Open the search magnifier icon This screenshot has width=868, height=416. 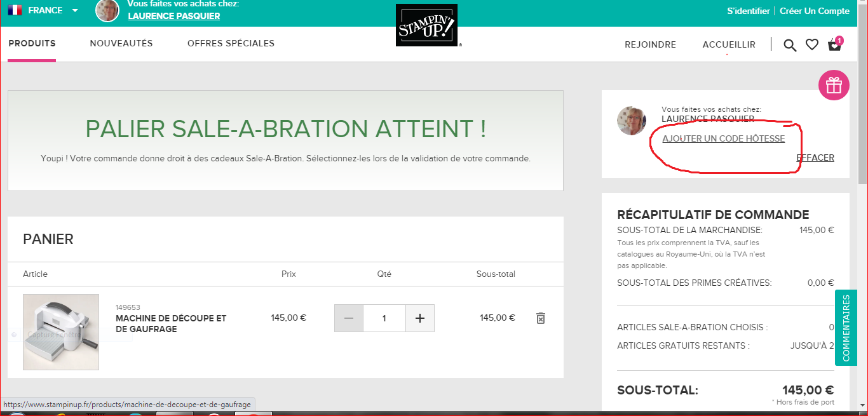pos(790,45)
